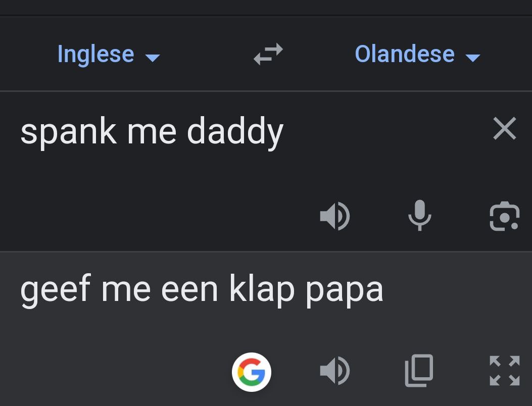
Task: Select the Olandese target language label
Action: [405, 54]
